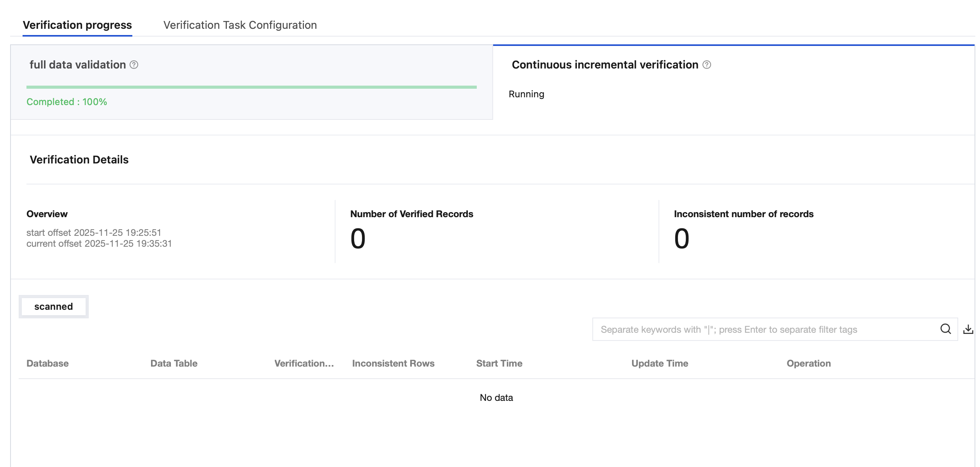
Task: Open the Verification Task Configuration tab
Action: click(x=240, y=25)
